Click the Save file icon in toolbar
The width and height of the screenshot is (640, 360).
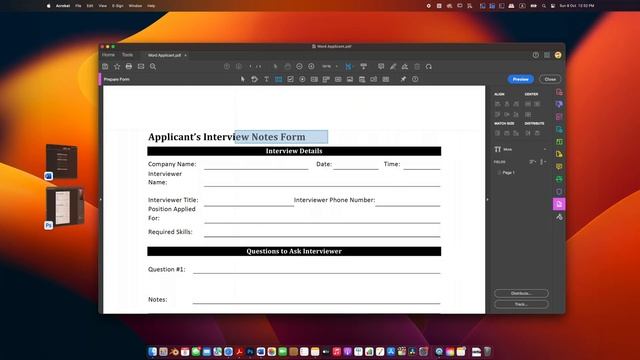[x=105, y=67]
